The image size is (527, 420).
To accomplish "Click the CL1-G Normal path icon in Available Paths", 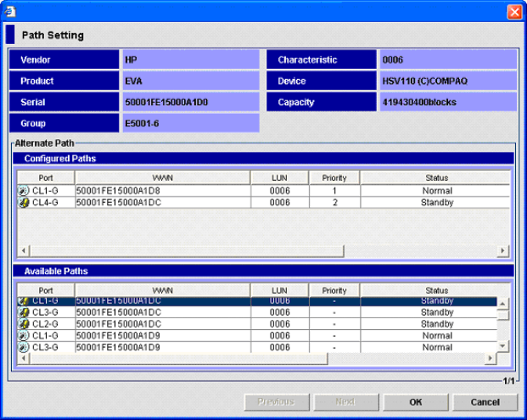I will pos(23,335).
